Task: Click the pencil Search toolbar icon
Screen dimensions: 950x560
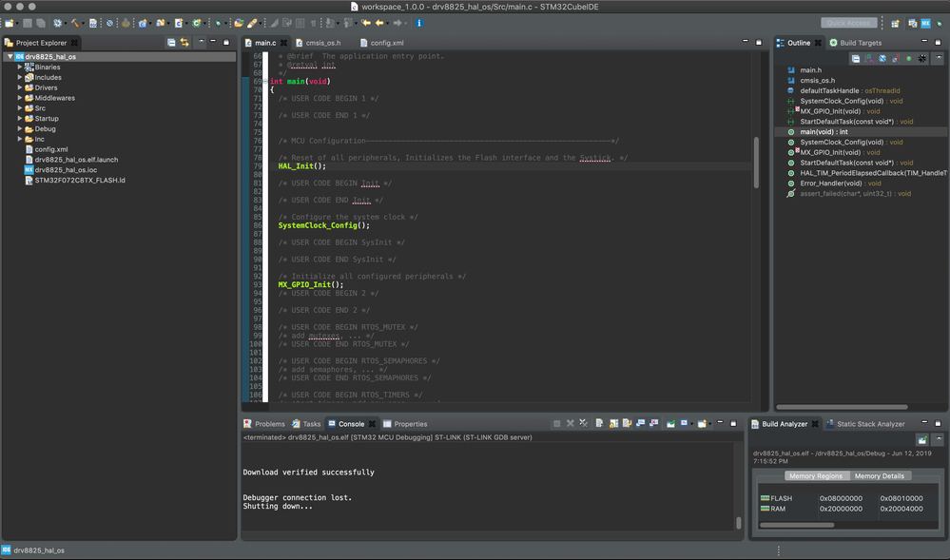Action: tap(252, 23)
